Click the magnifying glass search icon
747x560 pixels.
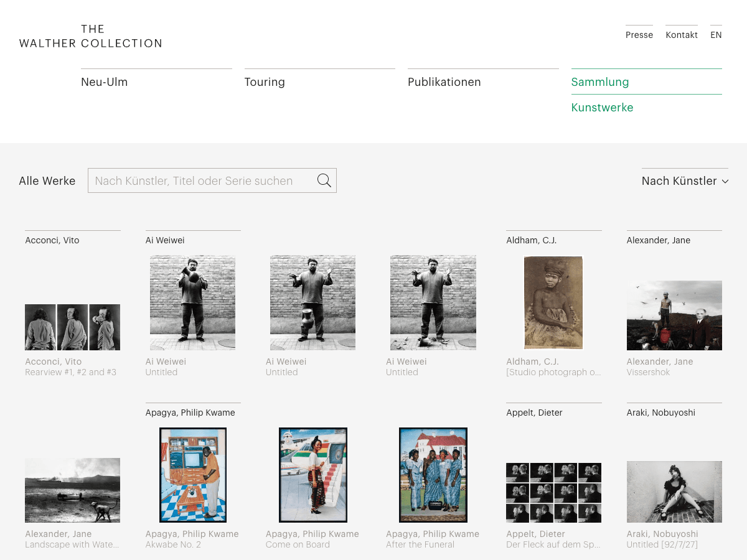[x=324, y=180]
